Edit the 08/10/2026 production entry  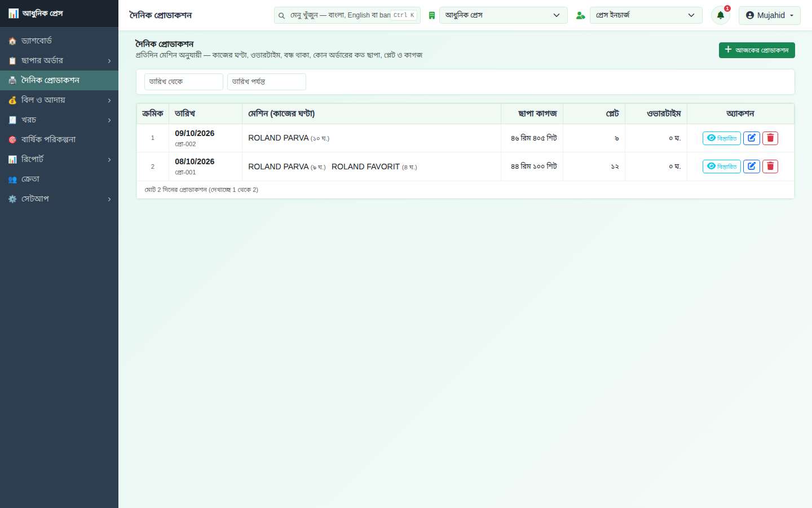752,167
